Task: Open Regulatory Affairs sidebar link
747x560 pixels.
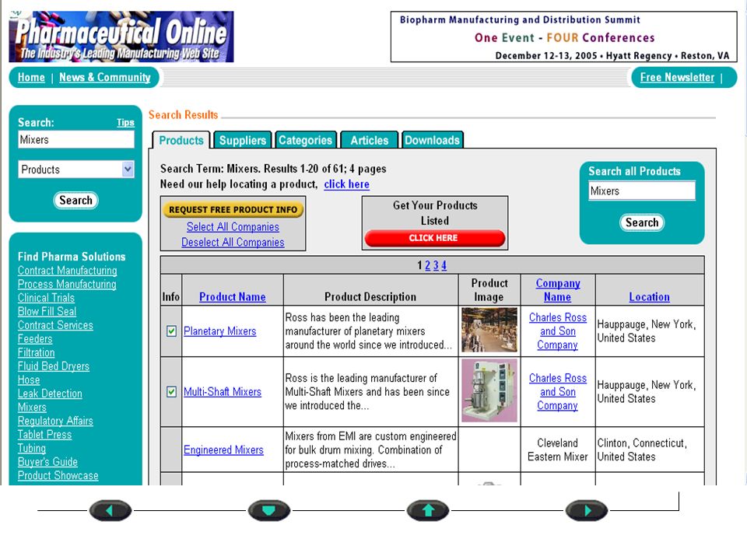Action: click(x=55, y=421)
